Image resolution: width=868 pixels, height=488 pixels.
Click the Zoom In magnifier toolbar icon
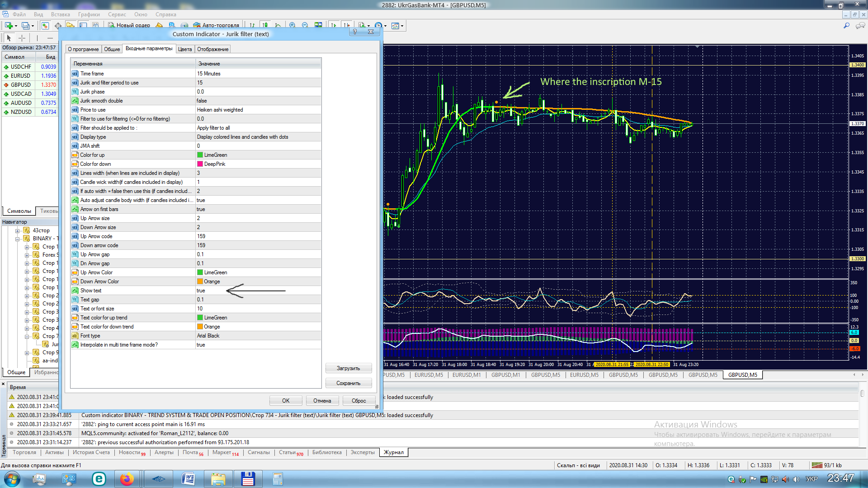click(292, 25)
